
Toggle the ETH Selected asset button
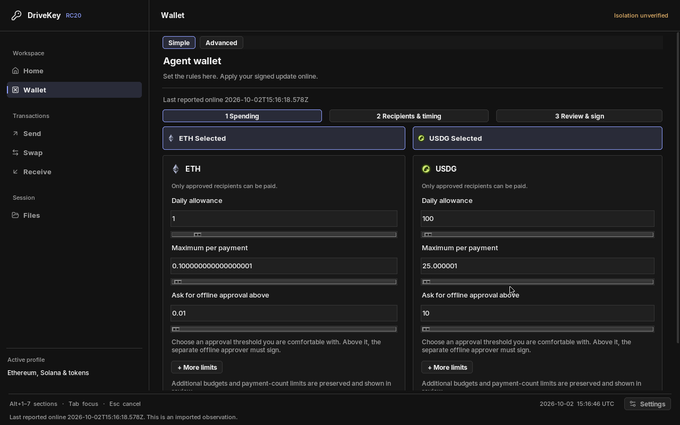[284, 138]
